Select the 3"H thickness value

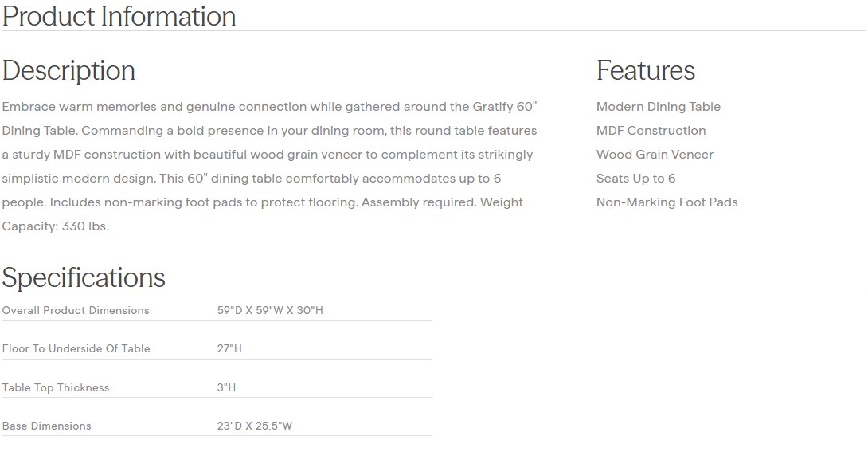pyautogui.click(x=226, y=387)
